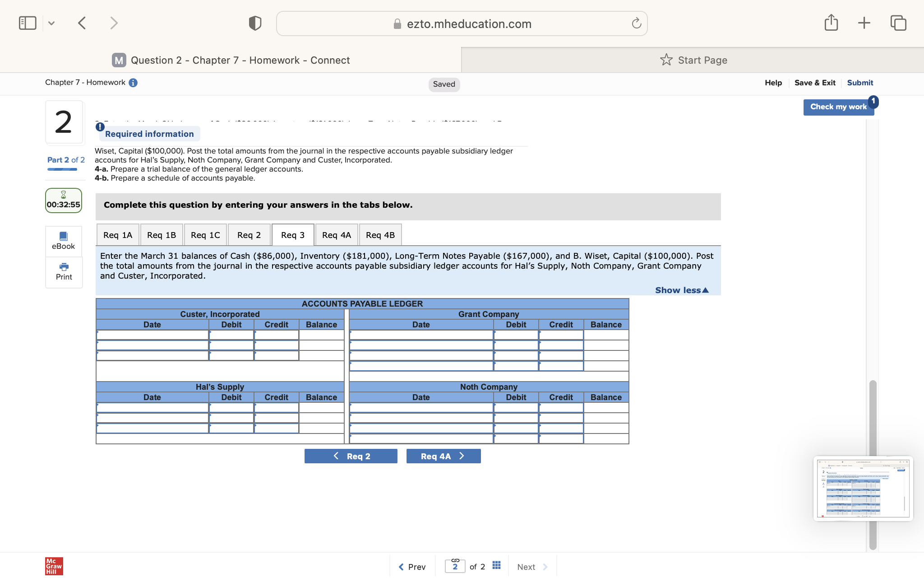Open the browser share sheet icon

(x=831, y=22)
